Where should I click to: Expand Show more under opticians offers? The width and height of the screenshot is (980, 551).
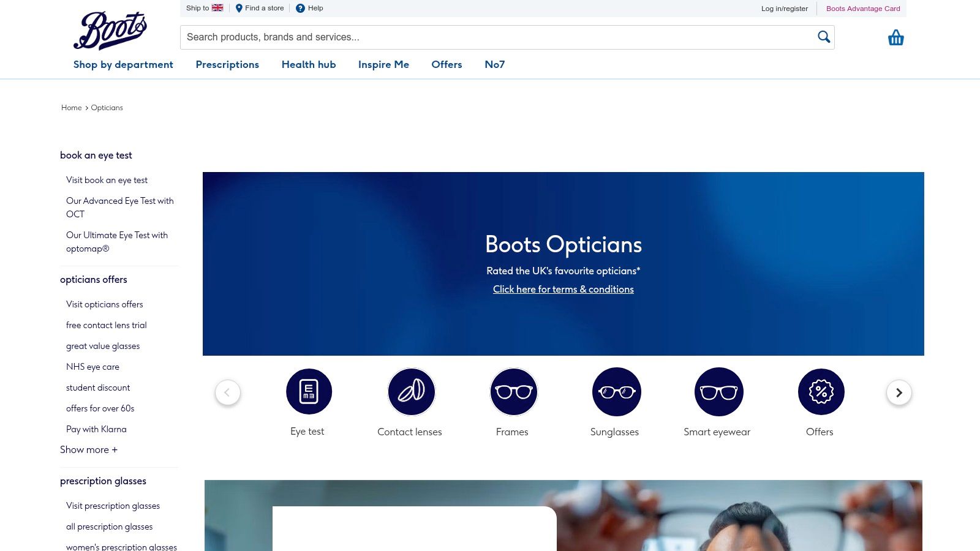[x=89, y=449]
